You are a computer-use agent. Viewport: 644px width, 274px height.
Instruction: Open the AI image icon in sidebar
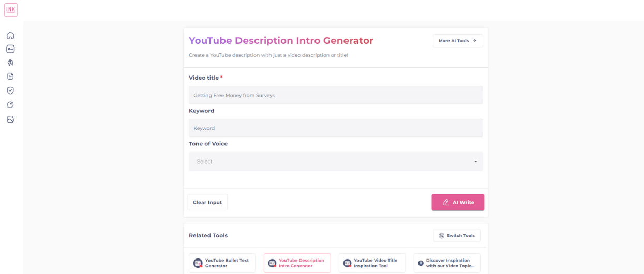pos(10,119)
